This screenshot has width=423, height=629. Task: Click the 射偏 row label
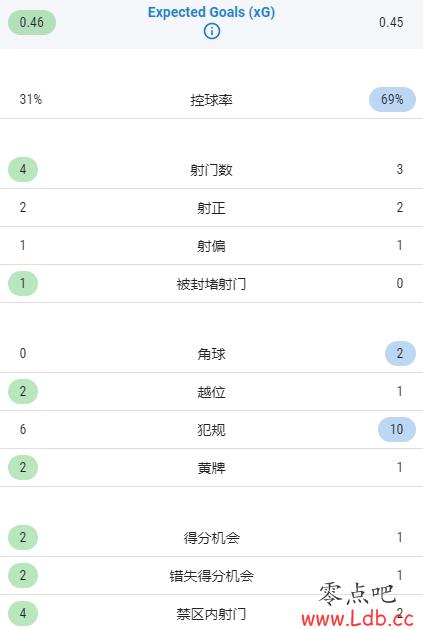click(x=212, y=246)
